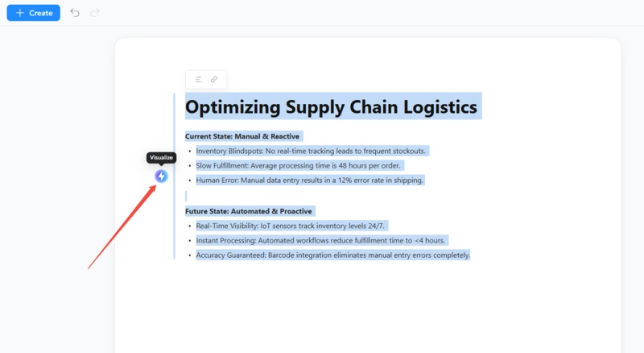Click the "Current State: Manual & Reactive" subheading

(242, 136)
